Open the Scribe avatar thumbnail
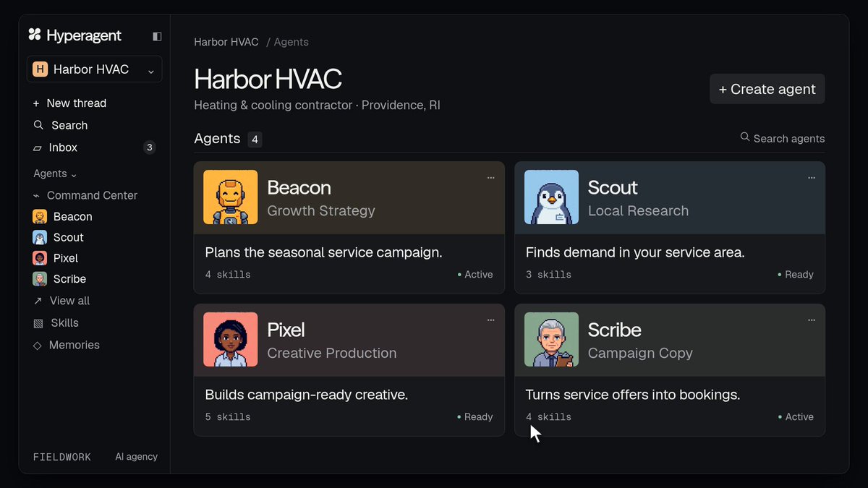868x488 pixels. 551,340
